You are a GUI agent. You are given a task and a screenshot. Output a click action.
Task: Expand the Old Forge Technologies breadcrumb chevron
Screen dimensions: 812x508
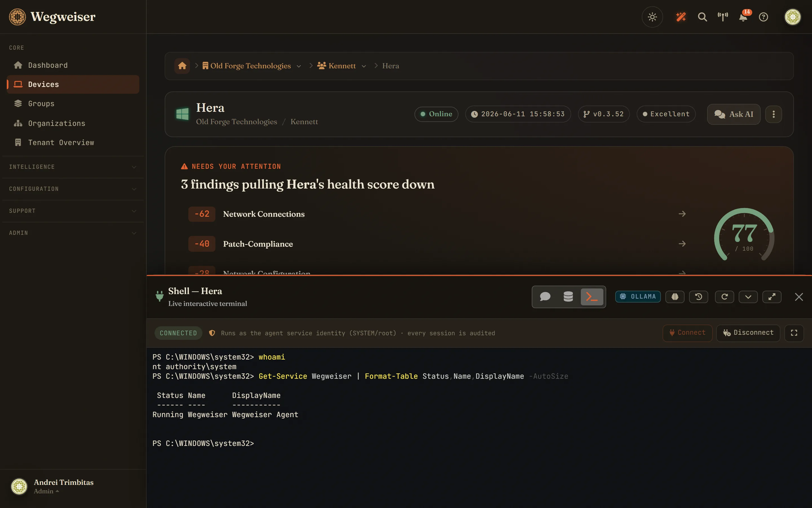click(x=299, y=66)
